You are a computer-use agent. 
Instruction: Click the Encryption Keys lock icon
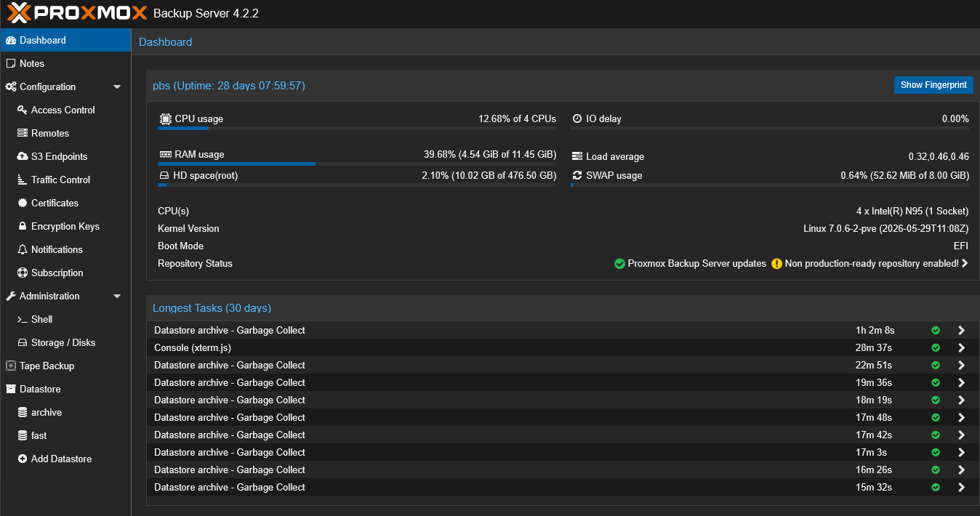pyautogui.click(x=23, y=227)
